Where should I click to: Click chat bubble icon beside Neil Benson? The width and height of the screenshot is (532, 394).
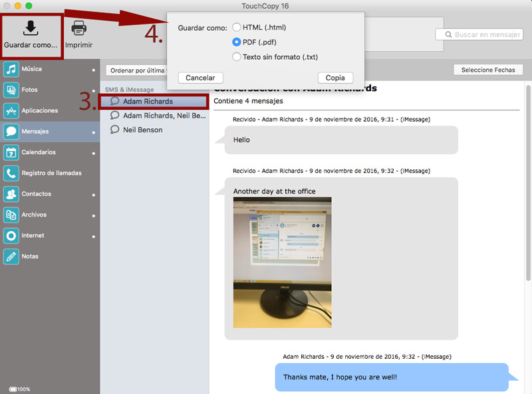pyautogui.click(x=114, y=130)
